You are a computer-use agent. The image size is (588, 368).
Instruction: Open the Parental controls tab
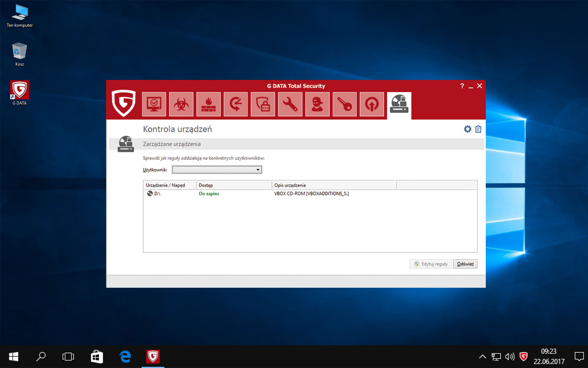(317, 104)
